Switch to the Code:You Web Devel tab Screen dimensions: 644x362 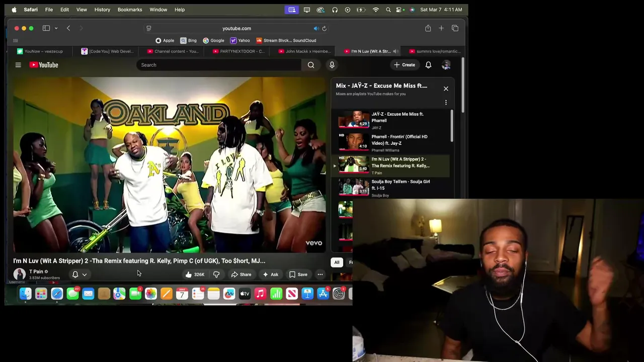108,51
